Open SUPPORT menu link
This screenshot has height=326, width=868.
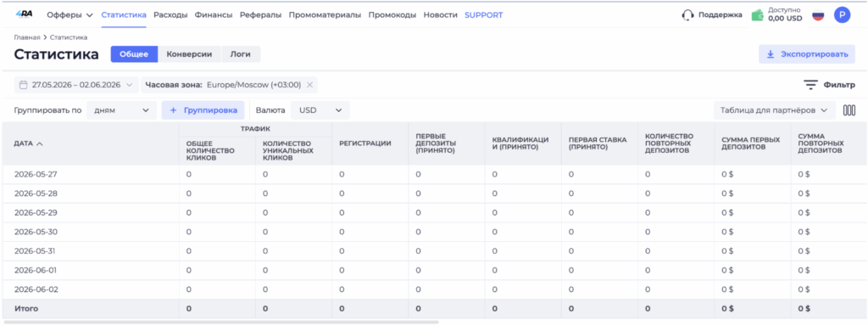(484, 15)
